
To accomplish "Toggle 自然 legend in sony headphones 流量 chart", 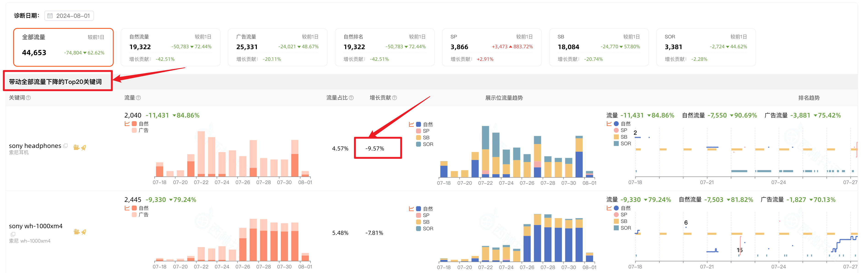I will [x=140, y=123].
